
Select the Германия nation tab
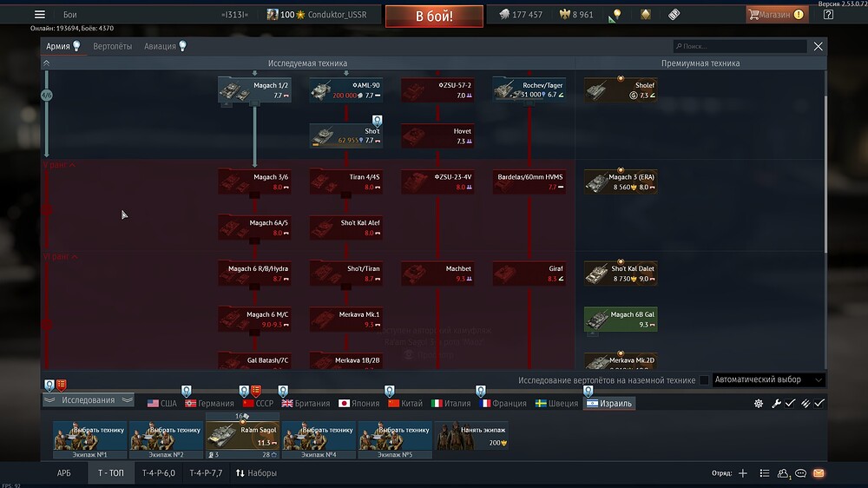coord(209,404)
